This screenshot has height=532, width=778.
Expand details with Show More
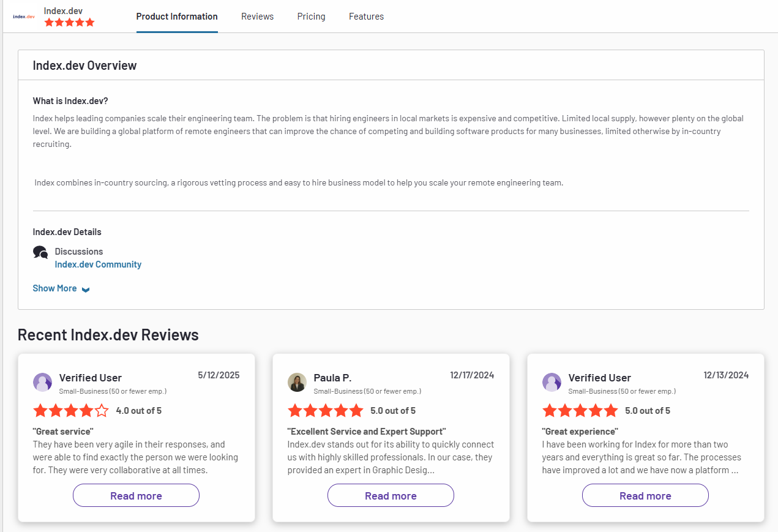click(x=55, y=288)
